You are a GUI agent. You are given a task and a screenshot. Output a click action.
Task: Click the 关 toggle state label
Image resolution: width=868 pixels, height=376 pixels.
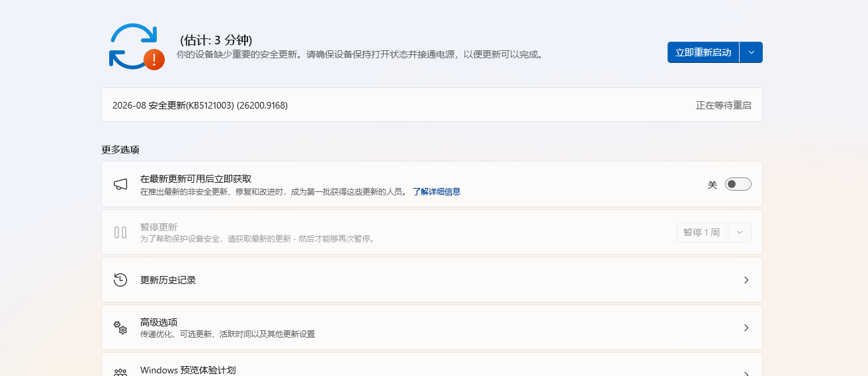click(x=713, y=185)
